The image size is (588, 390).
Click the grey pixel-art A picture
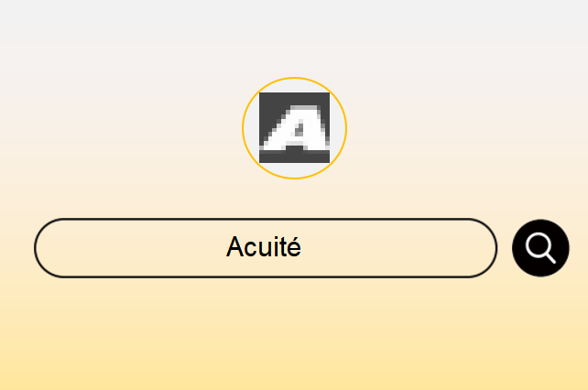(x=294, y=127)
